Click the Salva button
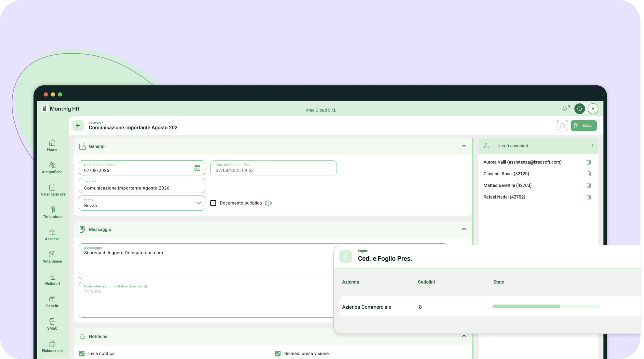Image resolution: width=644 pixels, height=359 pixels. coord(584,126)
